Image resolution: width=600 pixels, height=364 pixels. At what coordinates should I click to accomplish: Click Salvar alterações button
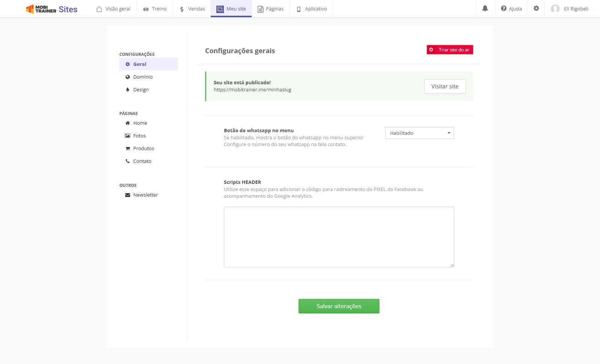[x=339, y=306]
